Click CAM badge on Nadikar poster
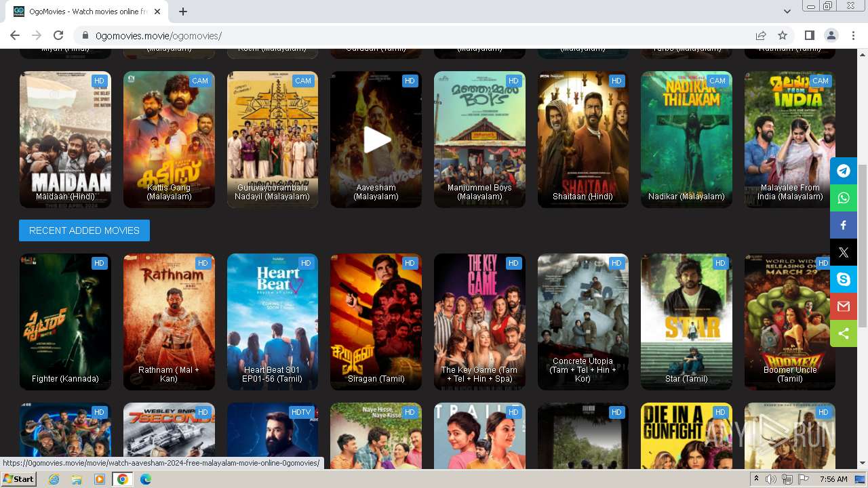Screen dimensions: 868x488 717,81
